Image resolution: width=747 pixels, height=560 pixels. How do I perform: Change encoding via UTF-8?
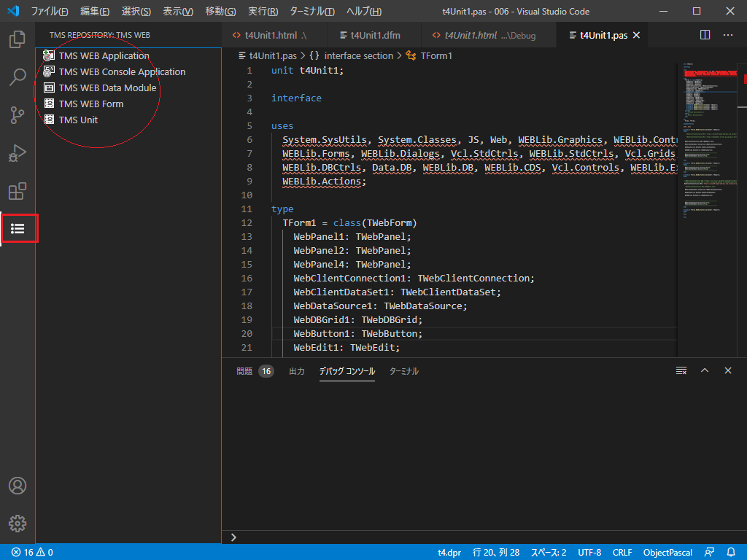[x=589, y=553]
